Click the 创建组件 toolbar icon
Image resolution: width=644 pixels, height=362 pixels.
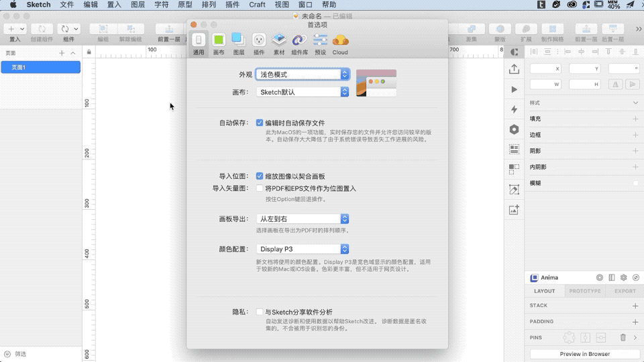click(x=42, y=29)
